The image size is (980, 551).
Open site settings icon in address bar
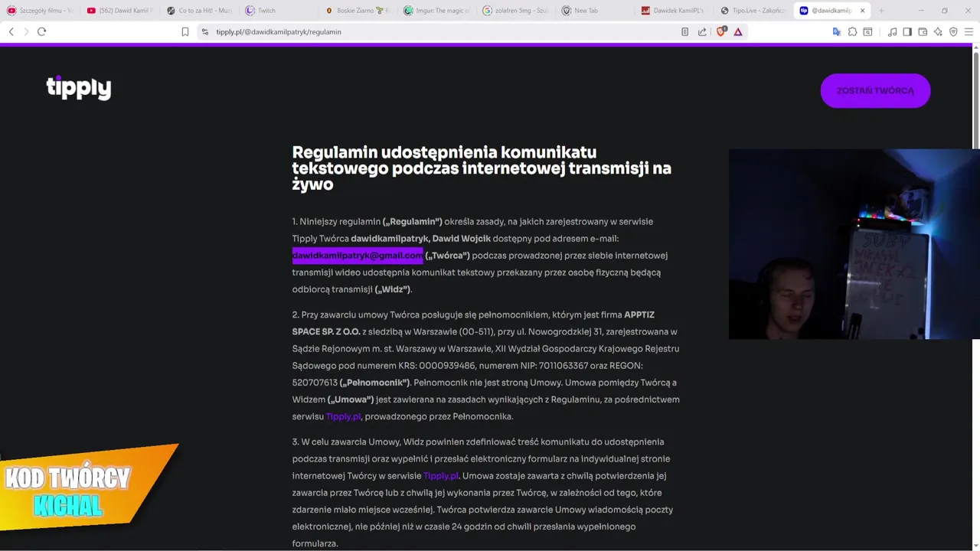pos(204,31)
